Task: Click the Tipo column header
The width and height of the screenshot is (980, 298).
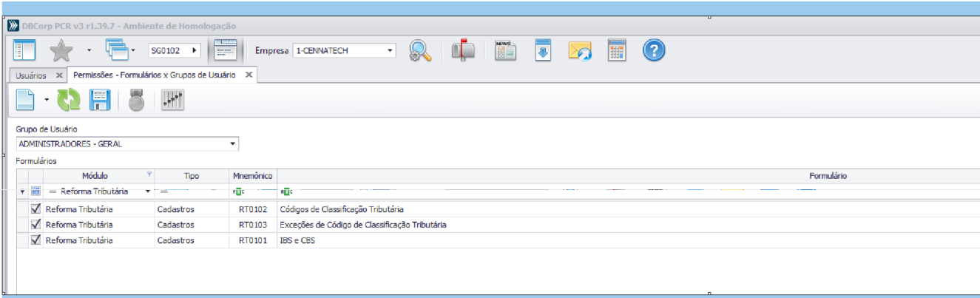Action: click(x=192, y=176)
